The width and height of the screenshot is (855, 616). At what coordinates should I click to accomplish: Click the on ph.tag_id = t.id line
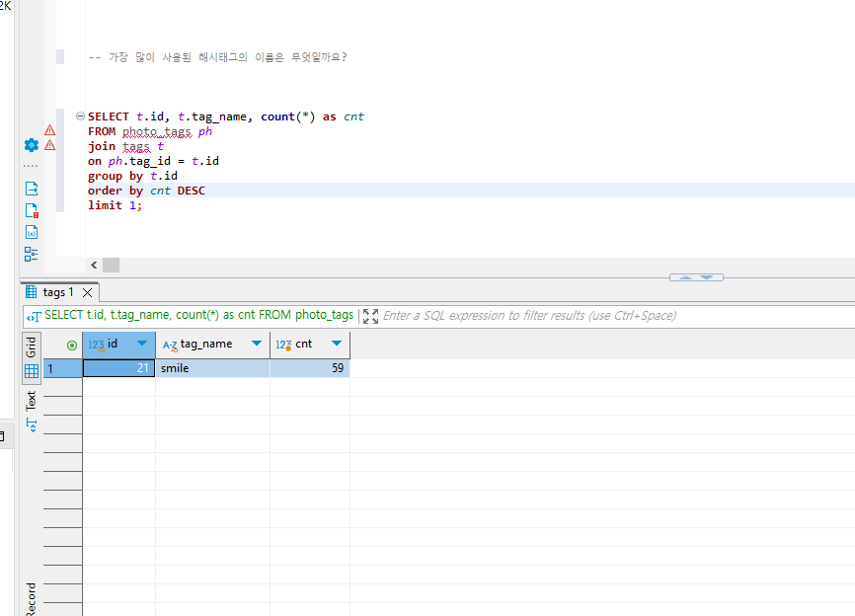pyautogui.click(x=153, y=161)
